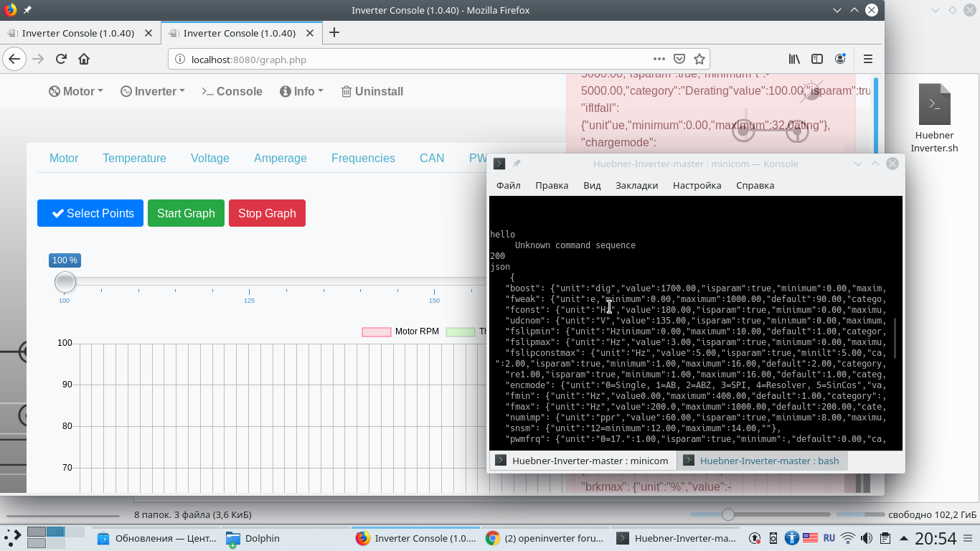This screenshot has height=551, width=980.
Task: Expand the Motor dropdown menu
Action: tap(76, 91)
